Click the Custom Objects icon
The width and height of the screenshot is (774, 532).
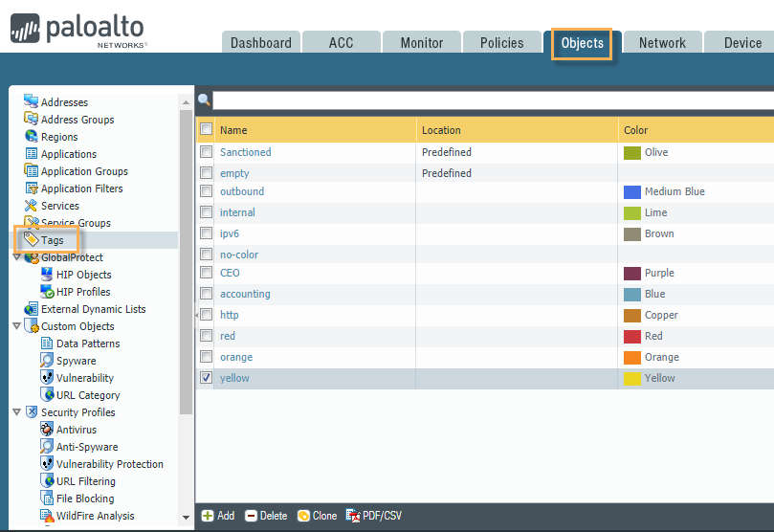32,325
